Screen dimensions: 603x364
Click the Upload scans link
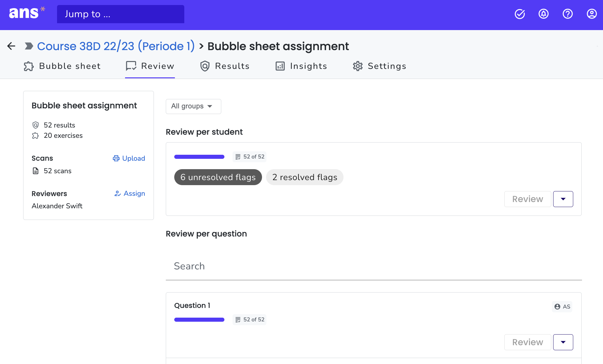coord(129,159)
